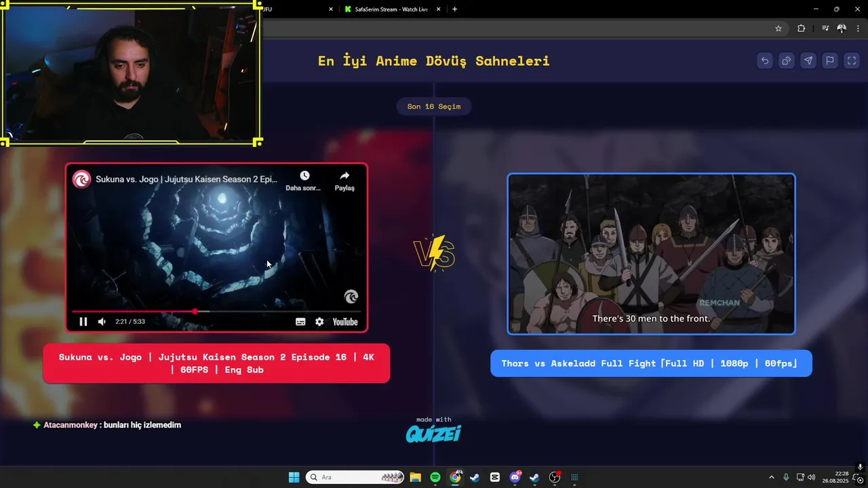The height and width of the screenshot is (488, 868).
Task: Open volume speaker tray icon
Action: click(812, 477)
